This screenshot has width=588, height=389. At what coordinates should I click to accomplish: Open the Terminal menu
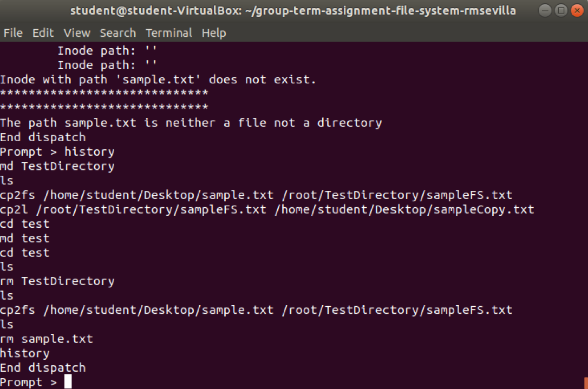(169, 33)
